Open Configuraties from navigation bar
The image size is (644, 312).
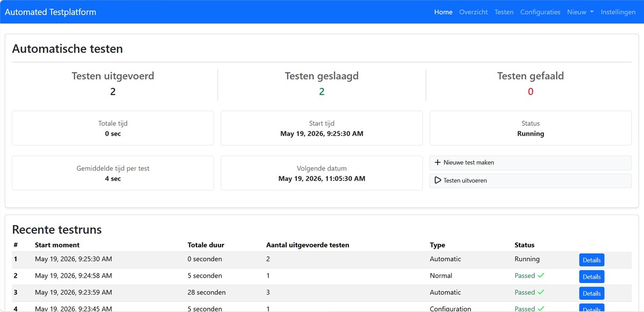click(540, 12)
